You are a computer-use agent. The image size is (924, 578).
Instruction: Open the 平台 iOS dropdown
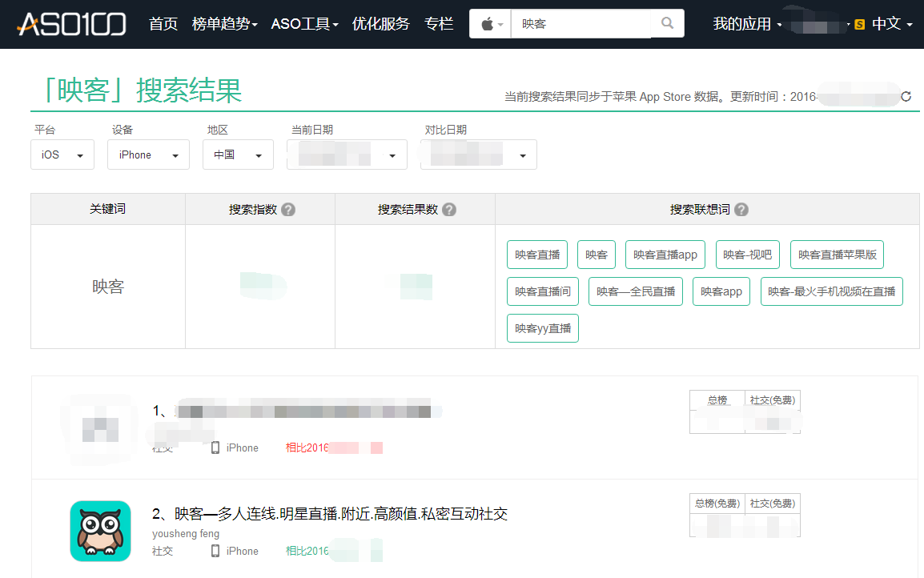(62, 155)
